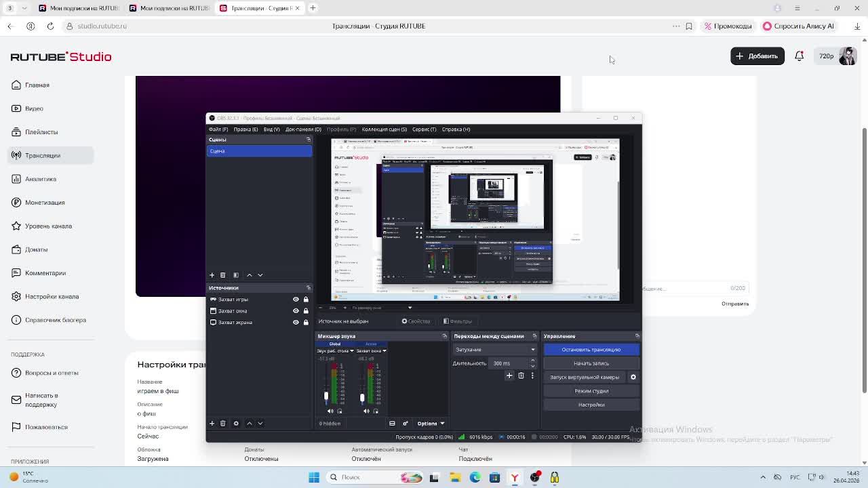Click 'Остановить трансляцию' button
The width and height of the screenshot is (868, 488).
point(591,350)
